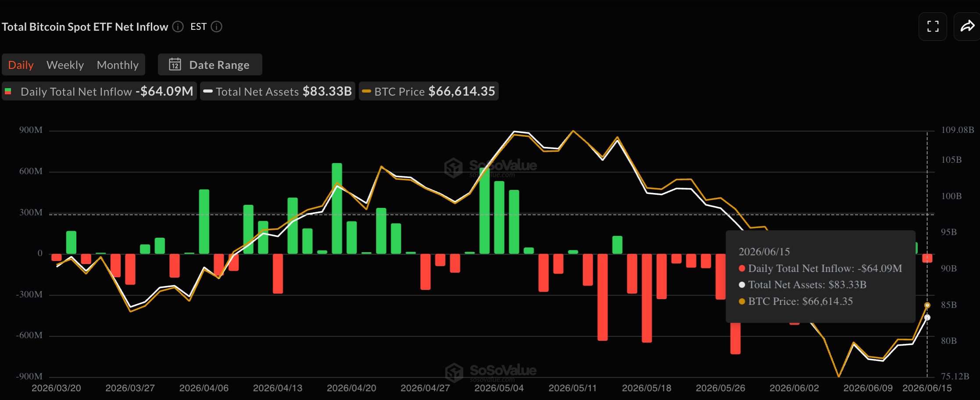Click the 2026/06/02 x-axis date label
The image size is (980, 400).
(794, 388)
